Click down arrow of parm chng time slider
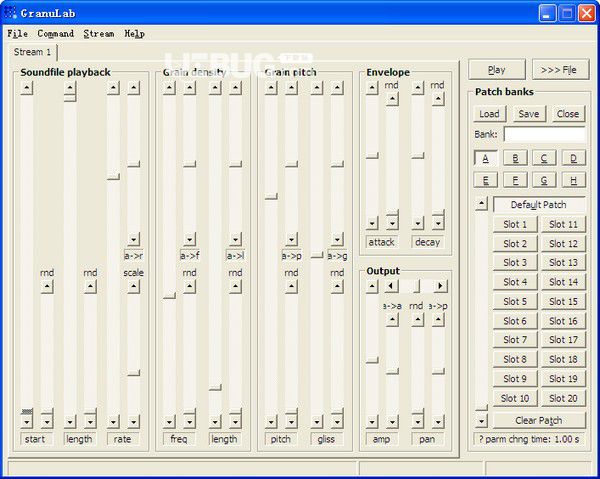600x479 pixels. (482, 421)
